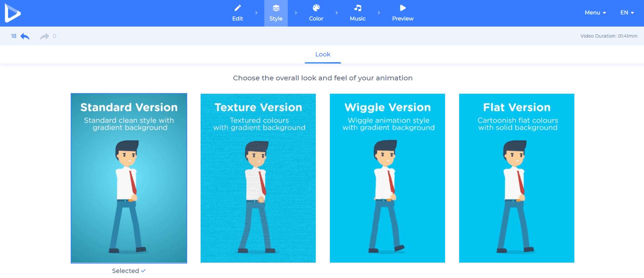Open the Color palette icon step
Viewport: 644px width, 278px height.
pyautogui.click(x=316, y=8)
